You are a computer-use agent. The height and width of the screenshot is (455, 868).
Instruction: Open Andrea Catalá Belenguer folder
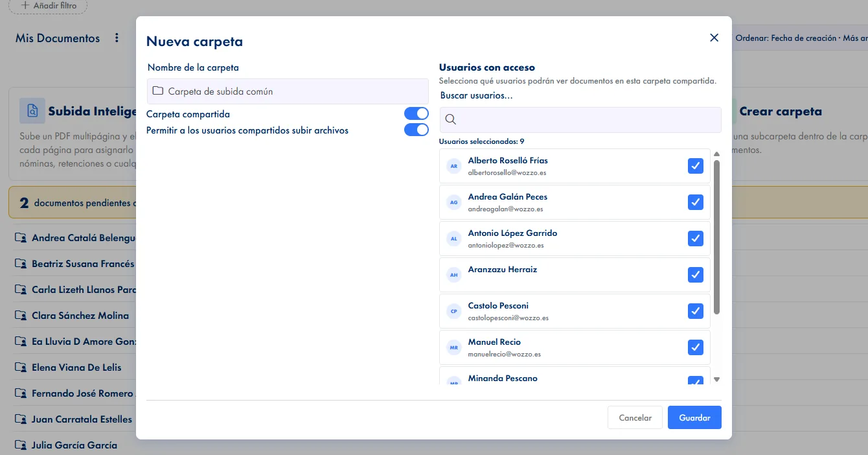coord(84,238)
